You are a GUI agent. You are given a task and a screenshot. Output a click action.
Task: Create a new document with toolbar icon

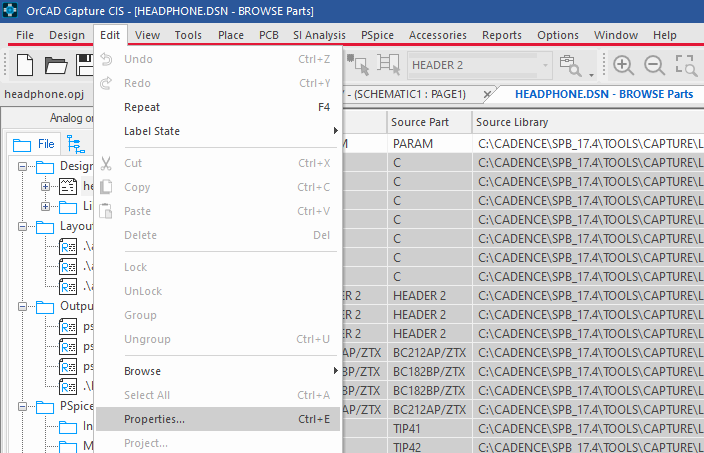pos(25,65)
